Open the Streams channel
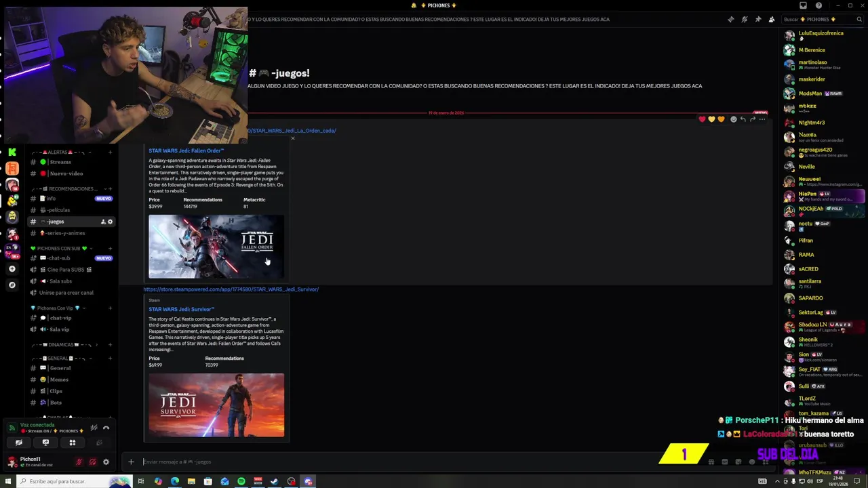The image size is (868, 488). [x=71, y=162]
